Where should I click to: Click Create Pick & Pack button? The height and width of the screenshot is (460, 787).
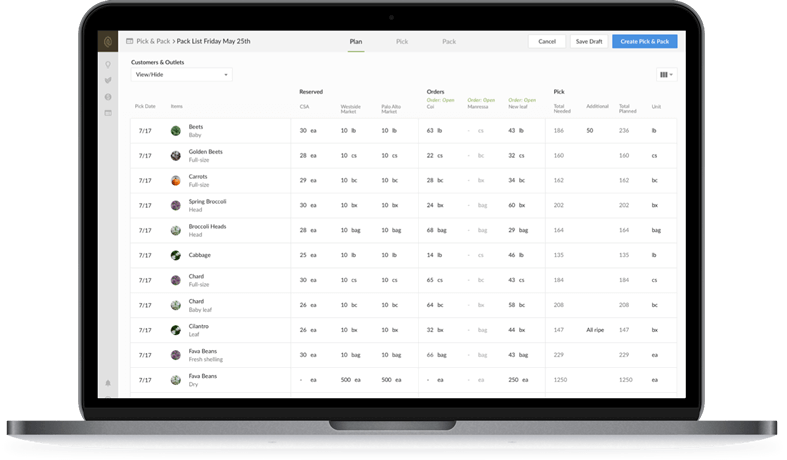pyautogui.click(x=644, y=42)
